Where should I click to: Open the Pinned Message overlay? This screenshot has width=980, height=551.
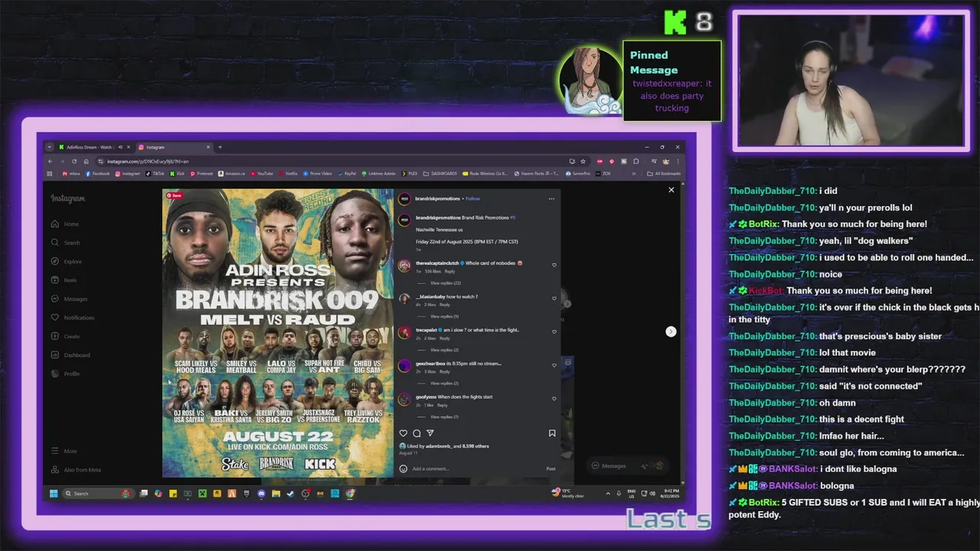click(x=671, y=81)
